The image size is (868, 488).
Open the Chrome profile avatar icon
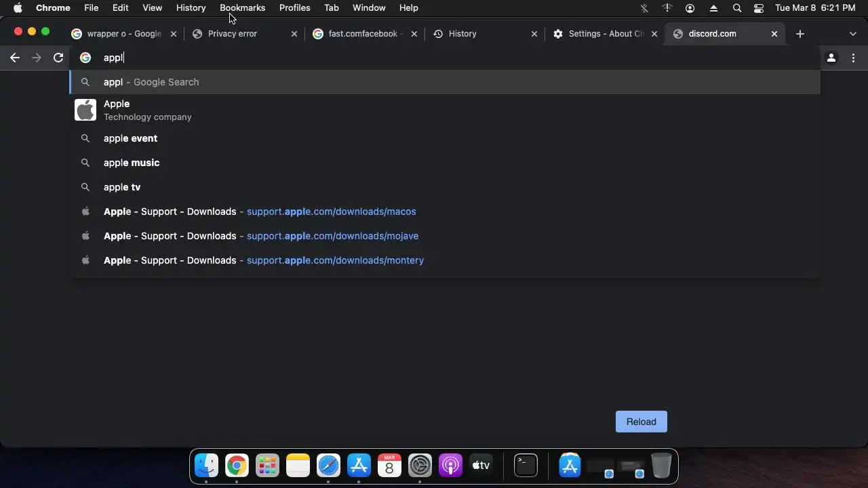pyautogui.click(x=831, y=58)
